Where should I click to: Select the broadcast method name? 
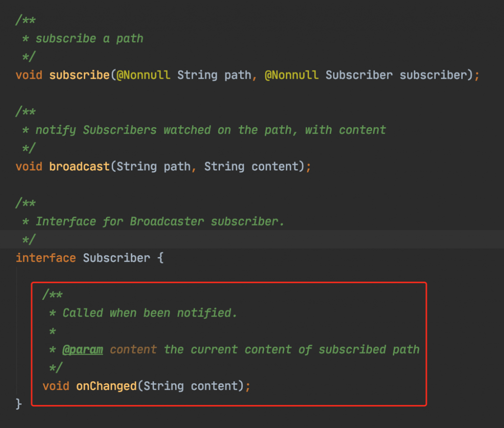coord(79,166)
